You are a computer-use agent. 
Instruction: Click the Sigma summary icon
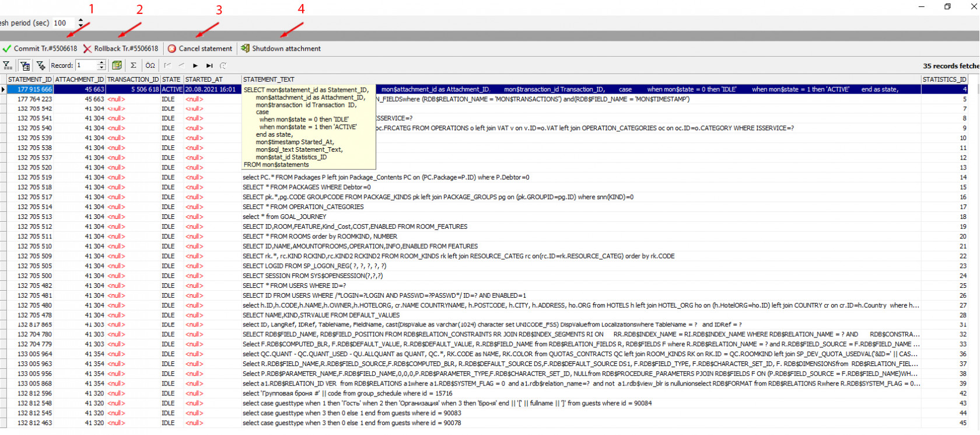pyautogui.click(x=134, y=65)
